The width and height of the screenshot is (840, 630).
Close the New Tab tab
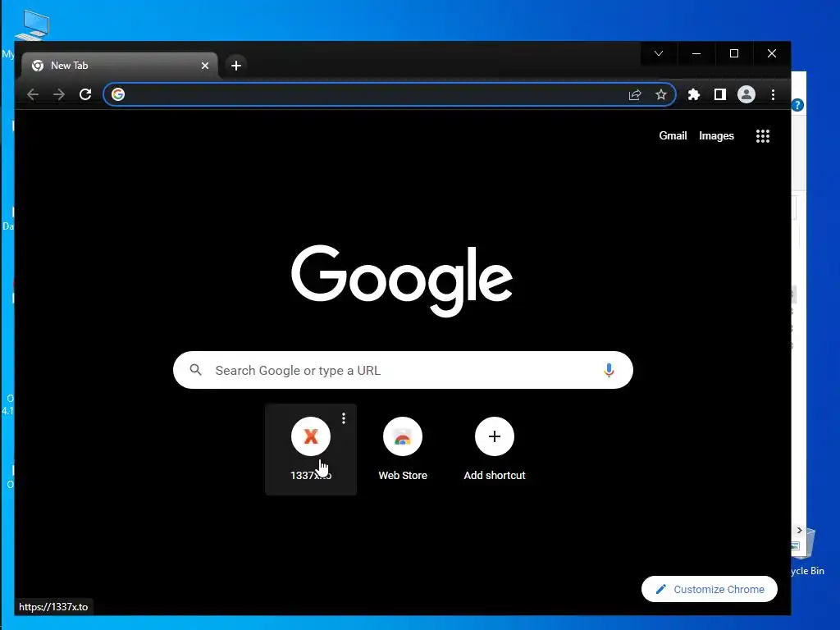[204, 66]
